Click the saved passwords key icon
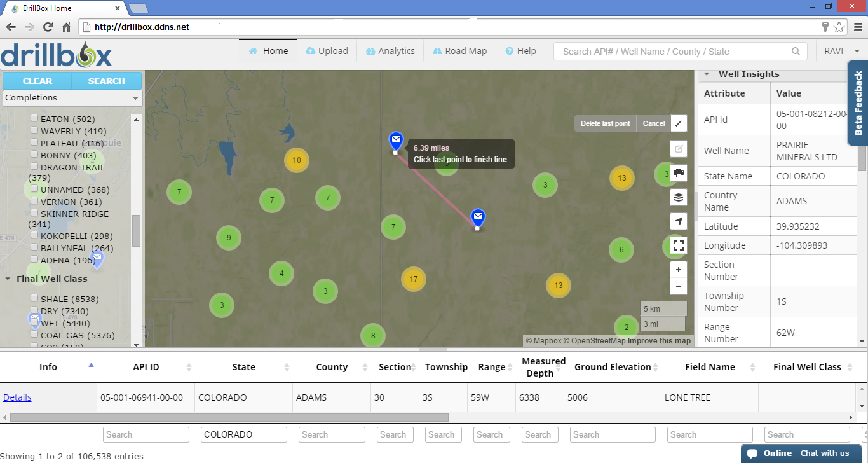868x463 pixels. point(825,27)
